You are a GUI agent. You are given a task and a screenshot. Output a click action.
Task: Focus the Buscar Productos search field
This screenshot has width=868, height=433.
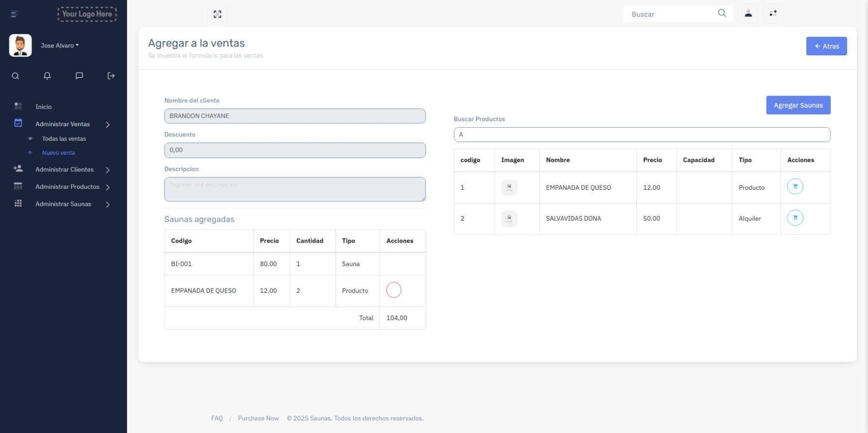[642, 135]
